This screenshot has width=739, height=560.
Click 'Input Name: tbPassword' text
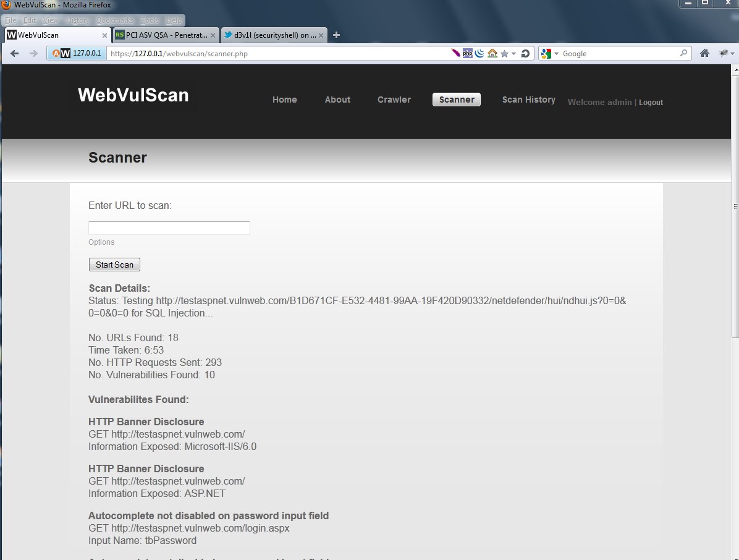click(x=142, y=541)
